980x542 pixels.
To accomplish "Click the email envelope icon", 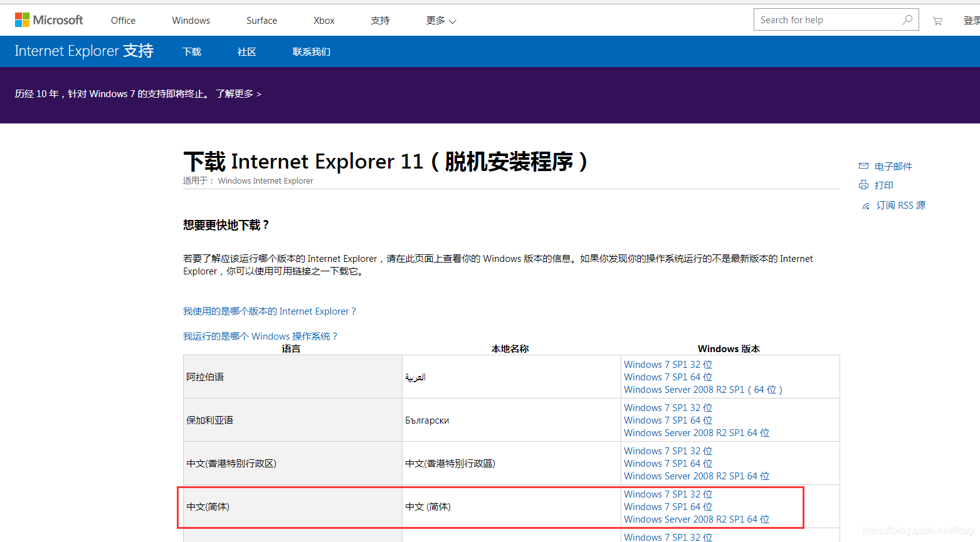I will (x=863, y=166).
